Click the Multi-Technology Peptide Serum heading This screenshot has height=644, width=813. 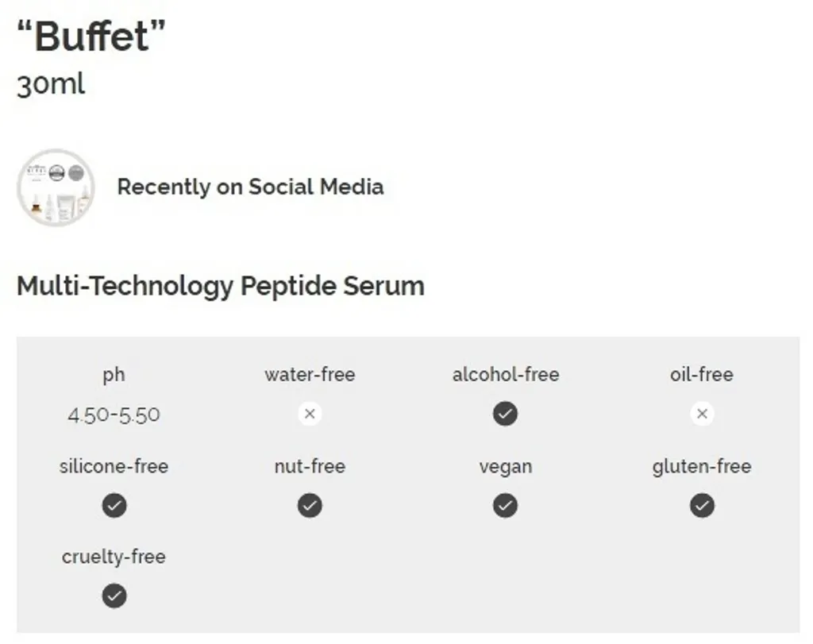(221, 286)
